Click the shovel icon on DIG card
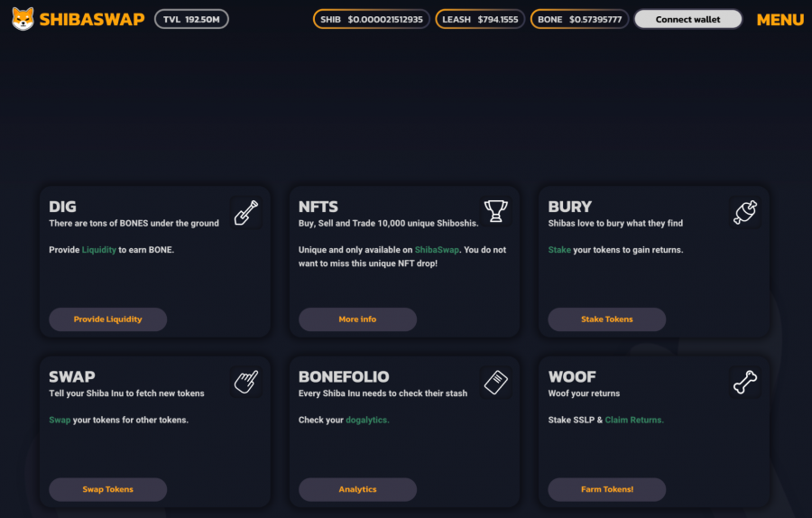The image size is (812, 518). click(246, 213)
